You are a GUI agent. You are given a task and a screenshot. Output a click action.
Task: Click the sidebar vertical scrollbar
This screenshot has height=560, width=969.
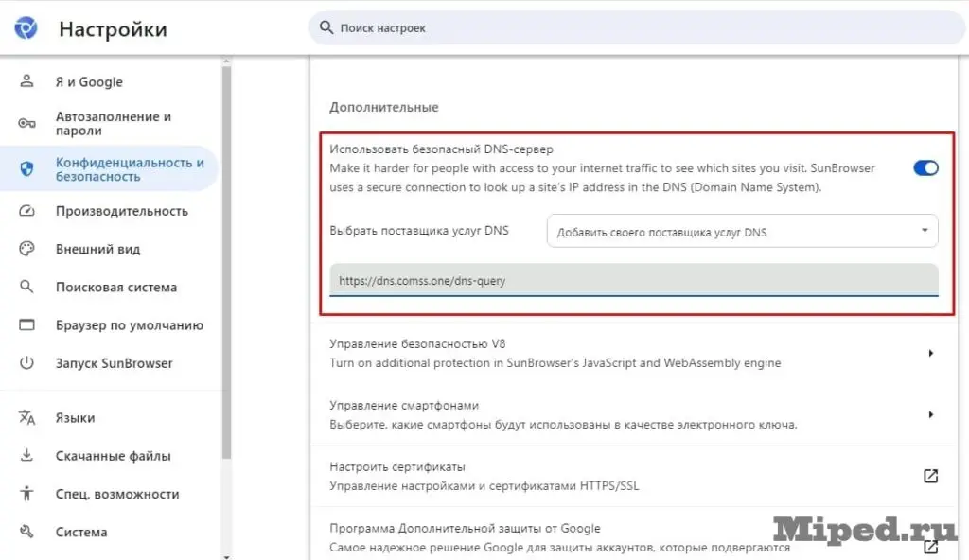226,263
